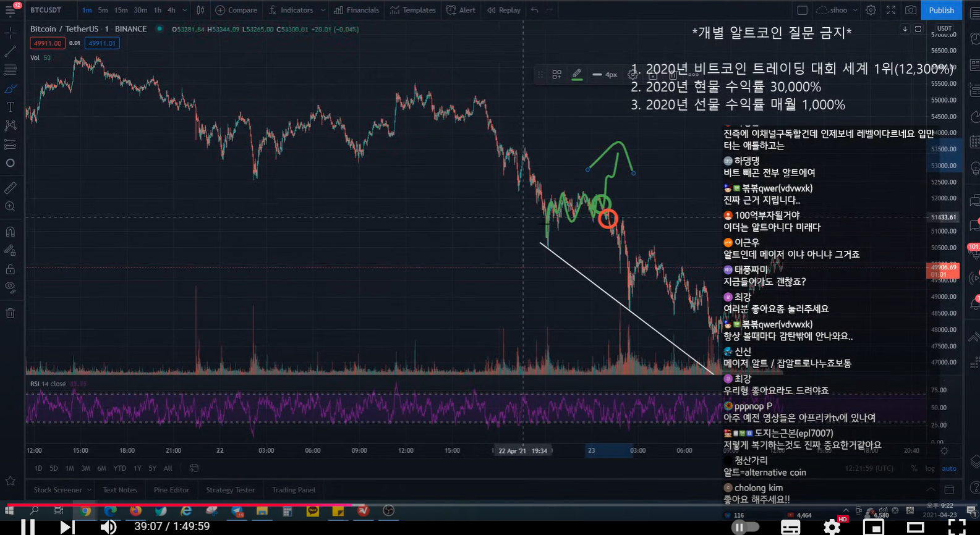Viewport: 980px width, 535px height.
Task: Toggle auto scale on price axis
Action: pyautogui.click(x=949, y=468)
